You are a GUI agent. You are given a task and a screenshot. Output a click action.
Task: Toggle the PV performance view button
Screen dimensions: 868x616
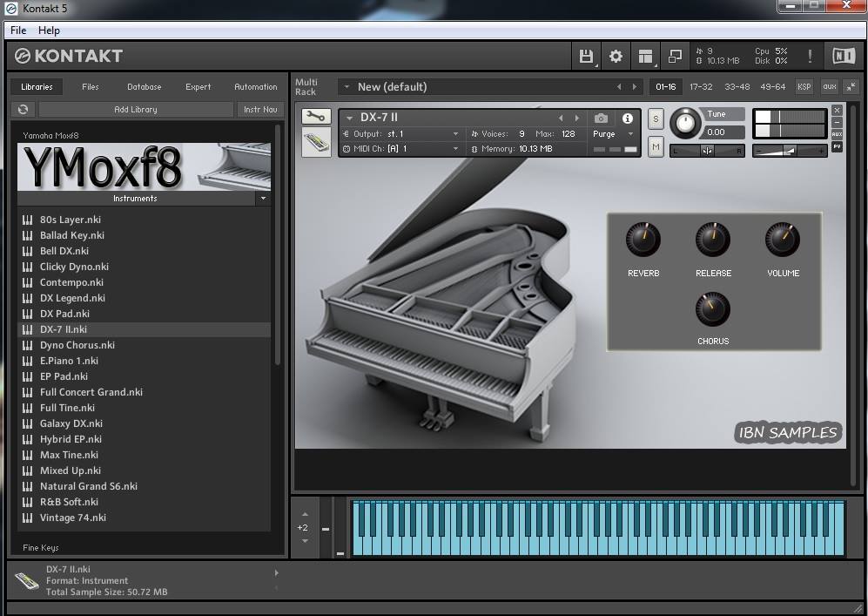coord(837,146)
